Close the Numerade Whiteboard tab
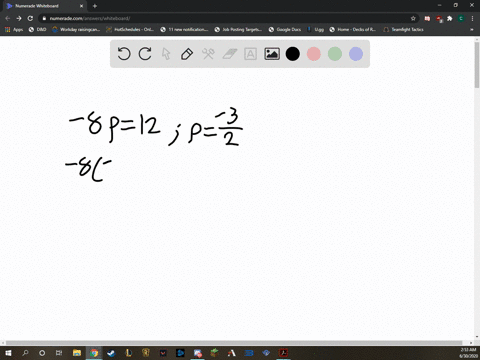The height and width of the screenshot is (360, 480). 81,6
